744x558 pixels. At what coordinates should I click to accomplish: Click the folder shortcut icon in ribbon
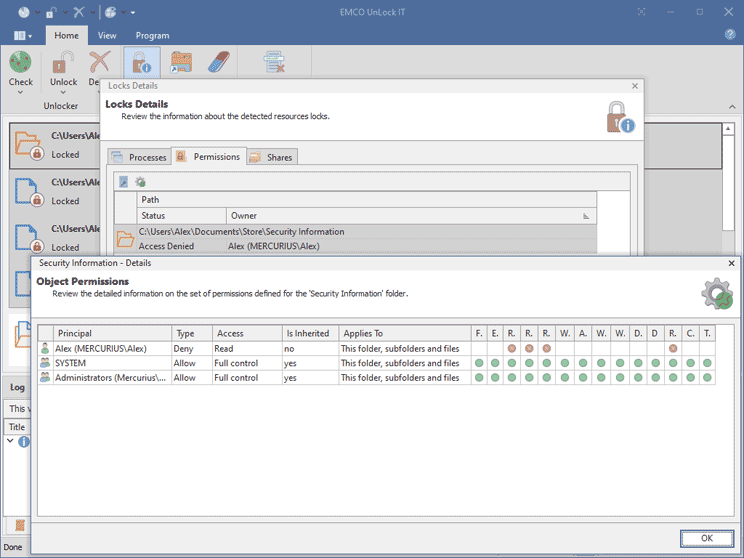tap(181, 63)
